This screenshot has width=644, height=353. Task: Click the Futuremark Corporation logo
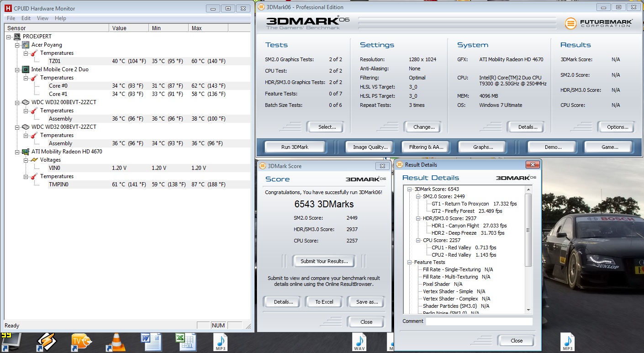599,23
